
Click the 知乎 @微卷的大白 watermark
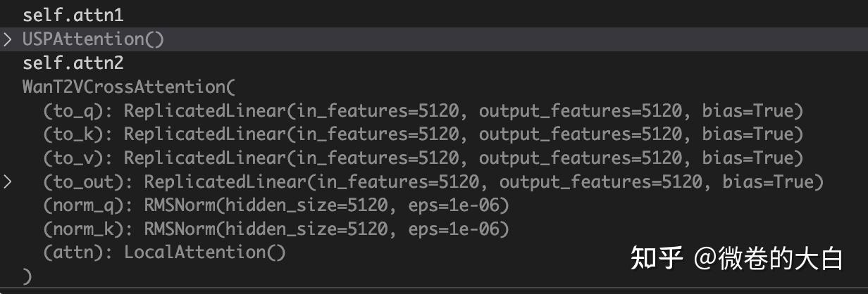(736, 259)
